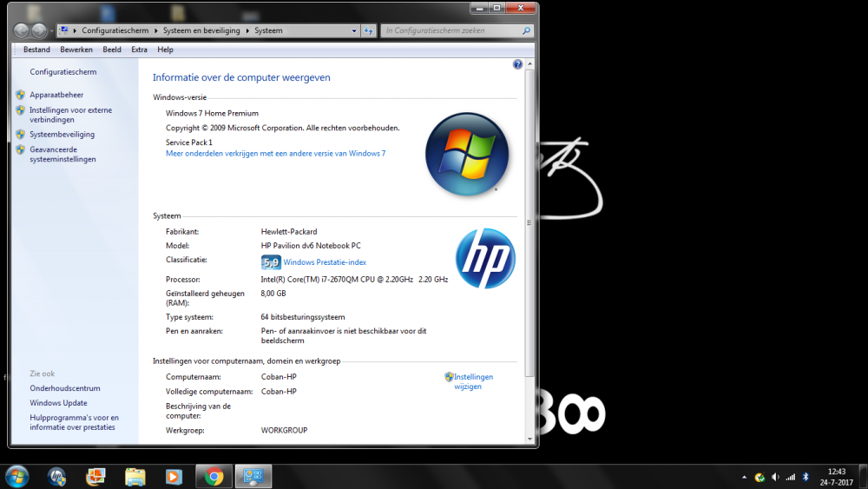Open the Windows Prestatie-index link
The height and width of the screenshot is (489, 868).
(325, 262)
